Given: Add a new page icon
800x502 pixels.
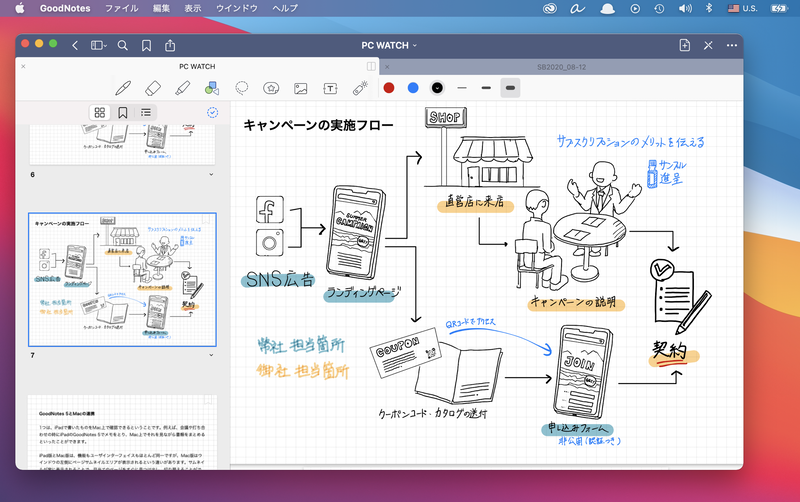Looking at the screenshot, I should [685, 45].
